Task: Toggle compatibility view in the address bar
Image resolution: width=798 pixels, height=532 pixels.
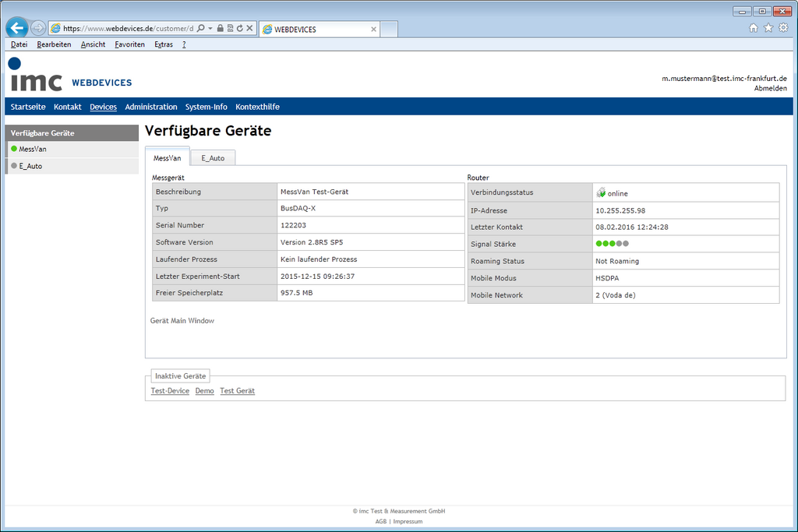Action: tap(230, 27)
